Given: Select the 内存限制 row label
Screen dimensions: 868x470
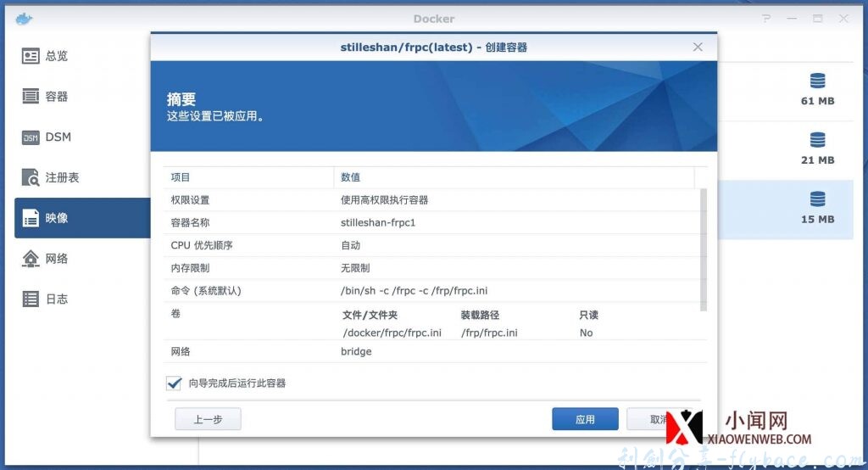Looking at the screenshot, I should tap(190, 268).
